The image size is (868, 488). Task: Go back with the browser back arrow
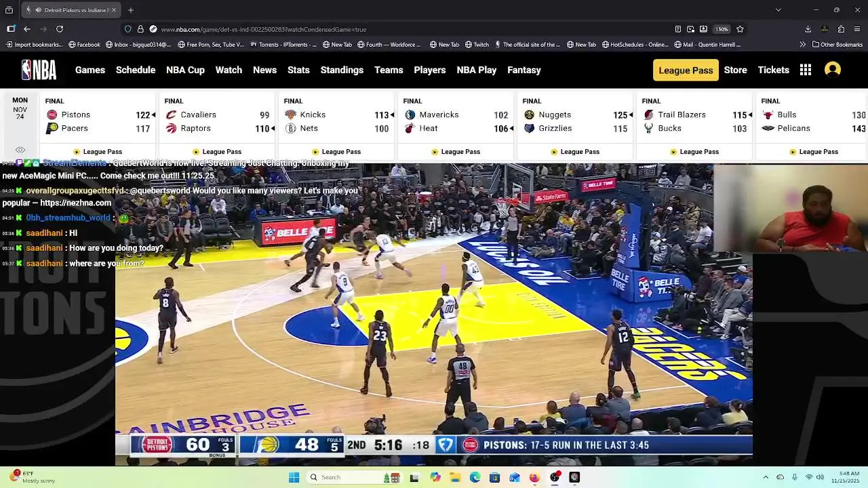[27, 29]
